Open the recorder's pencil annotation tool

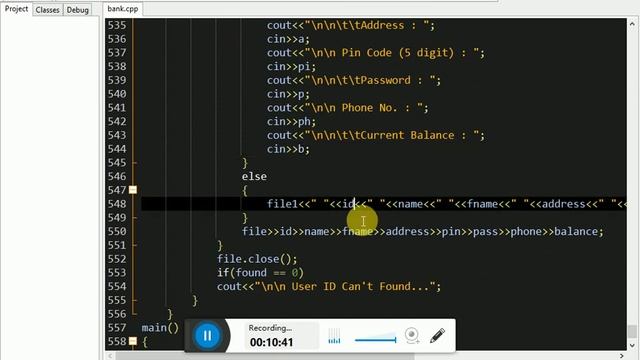click(437, 336)
